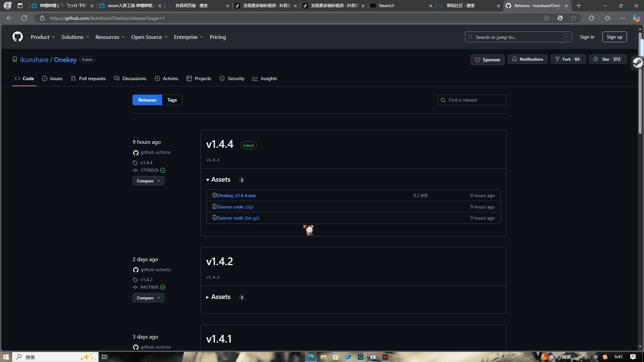Expand the Solutions menu
The height and width of the screenshot is (362, 644).
coord(75,37)
